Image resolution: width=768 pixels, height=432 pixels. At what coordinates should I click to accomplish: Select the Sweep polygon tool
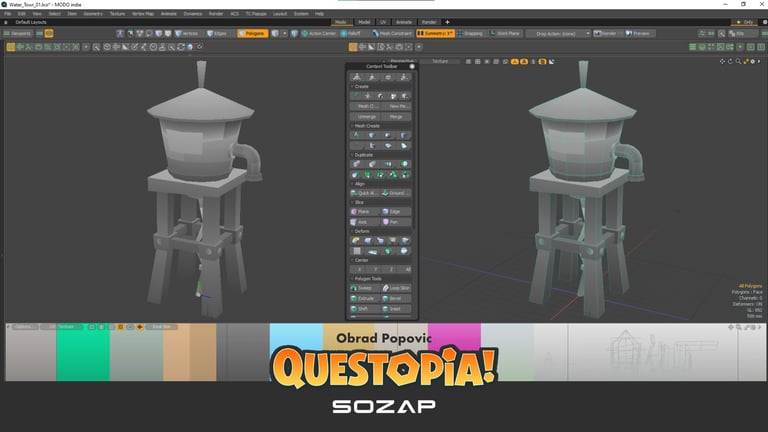pyautogui.click(x=365, y=288)
